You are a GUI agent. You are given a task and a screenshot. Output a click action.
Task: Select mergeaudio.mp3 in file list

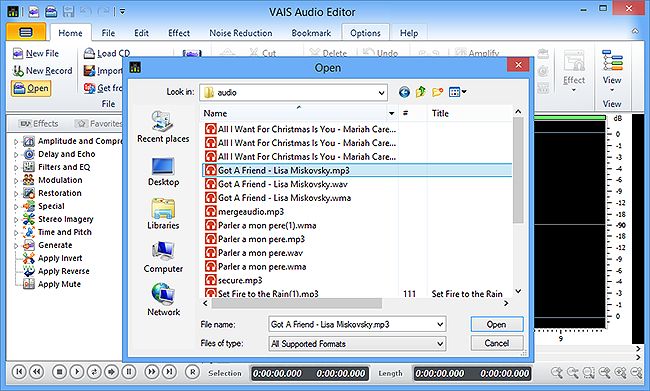coord(251,211)
